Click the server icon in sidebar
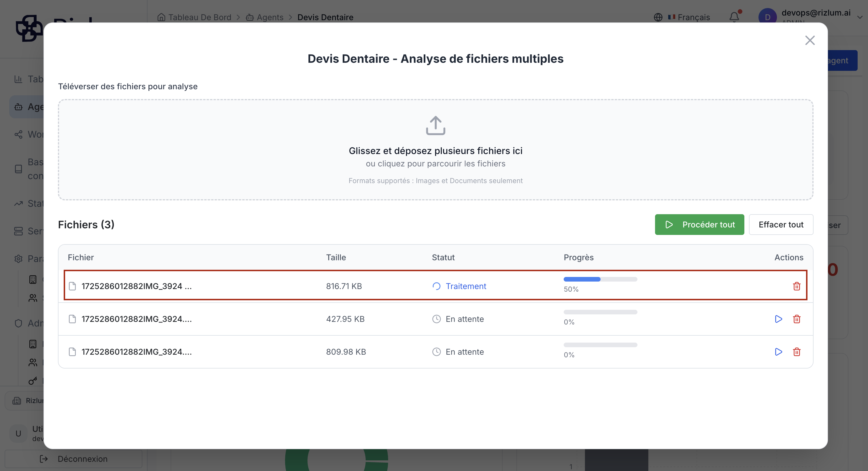Viewport: 868px width, 471px height. [x=18, y=231]
